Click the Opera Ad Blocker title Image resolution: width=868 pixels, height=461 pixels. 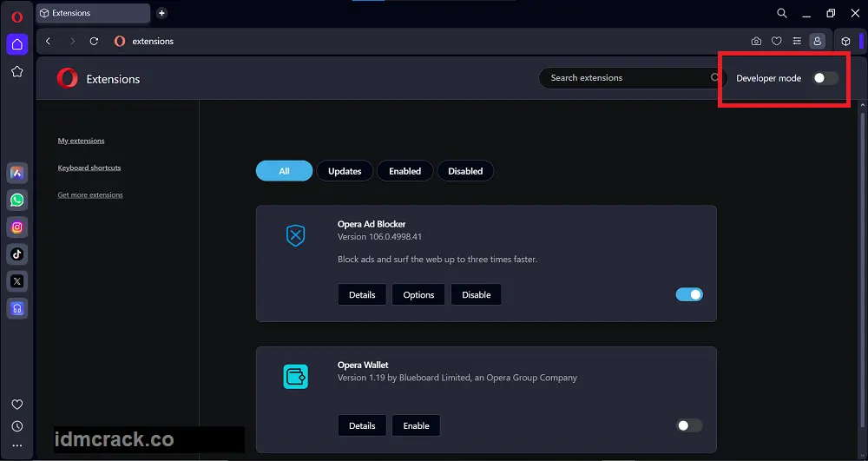pyautogui.click(x=372, y=224)
